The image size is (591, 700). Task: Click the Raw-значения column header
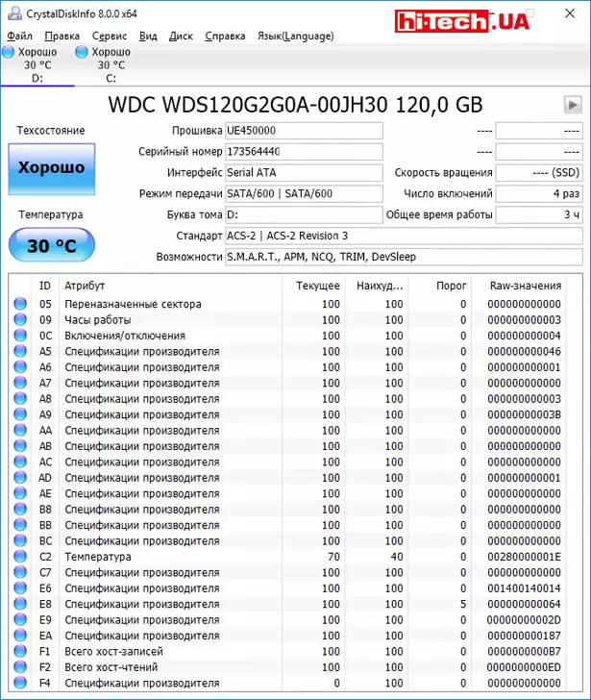click(524, 286)
